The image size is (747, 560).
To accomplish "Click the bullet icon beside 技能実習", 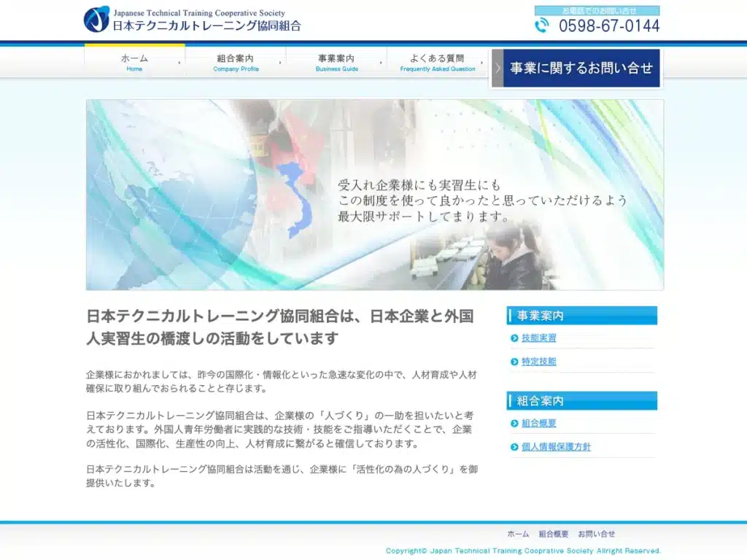I will coord(514,338).
